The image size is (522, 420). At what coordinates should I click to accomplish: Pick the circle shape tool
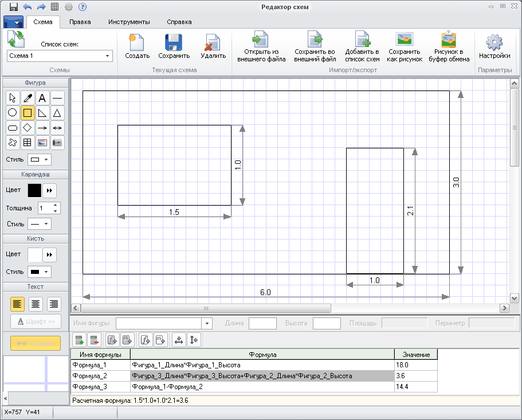(x=13, y=113)
